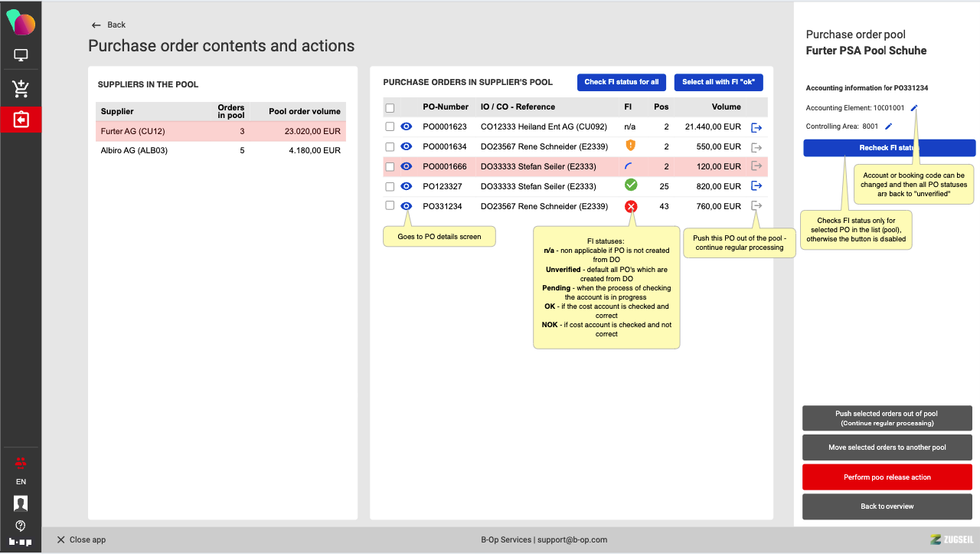The image size is (980, 554).
Task: Edit Accounting Element with pencil icon
Action: 913,108
